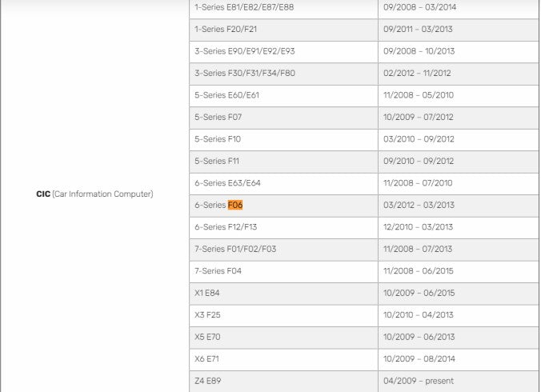
Task: Select the Z4 E89 model cell
Action: (207, 381)
